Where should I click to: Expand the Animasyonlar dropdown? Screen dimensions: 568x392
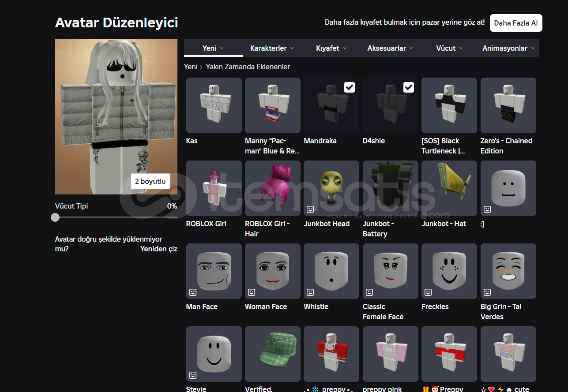[x=508, y=48]
